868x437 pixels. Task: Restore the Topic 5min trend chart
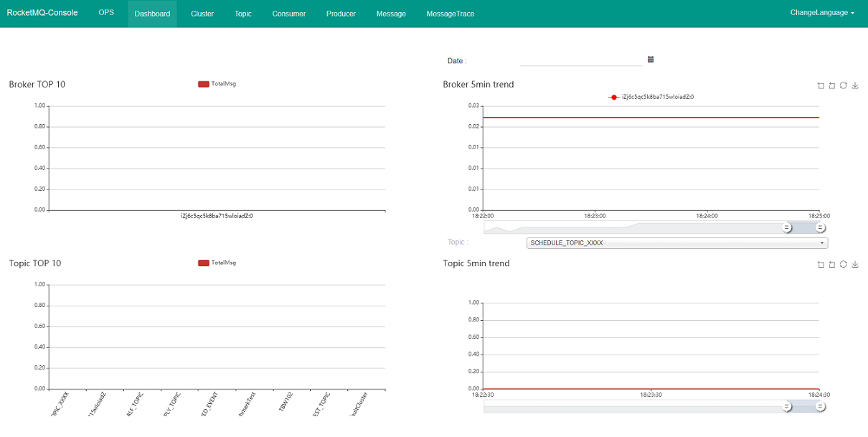coord(844,265)
